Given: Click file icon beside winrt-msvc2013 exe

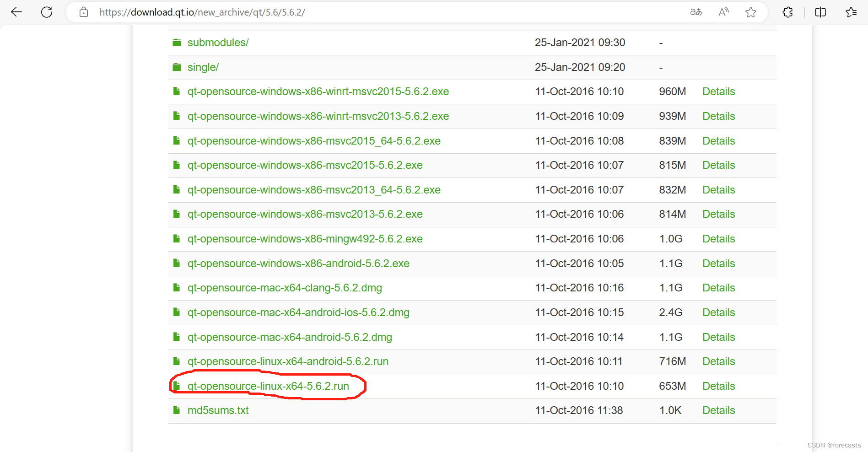Looking at the screenshot, I should [176, 116].
